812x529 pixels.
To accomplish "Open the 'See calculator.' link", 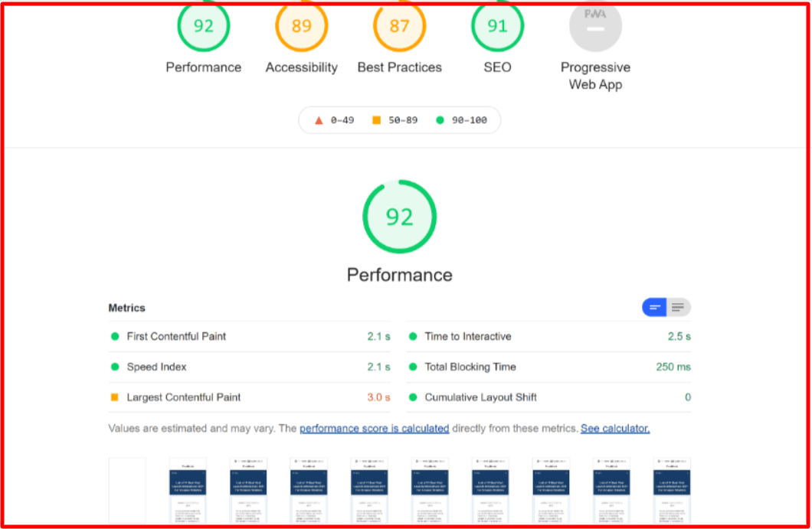I will 614,429.
